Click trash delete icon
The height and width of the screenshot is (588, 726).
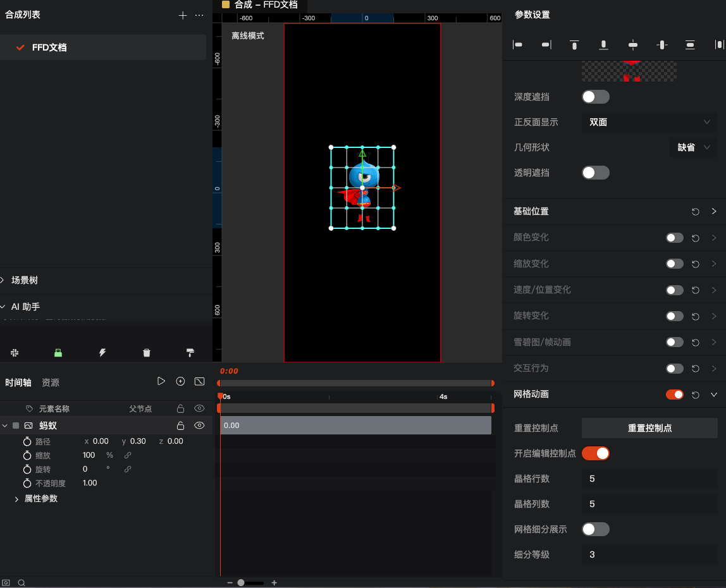147,353
